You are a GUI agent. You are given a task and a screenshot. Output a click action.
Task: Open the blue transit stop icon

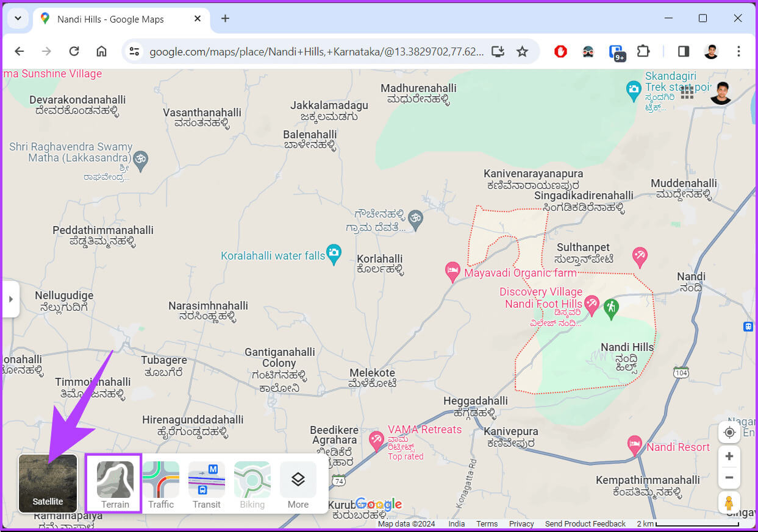[748, 326]
